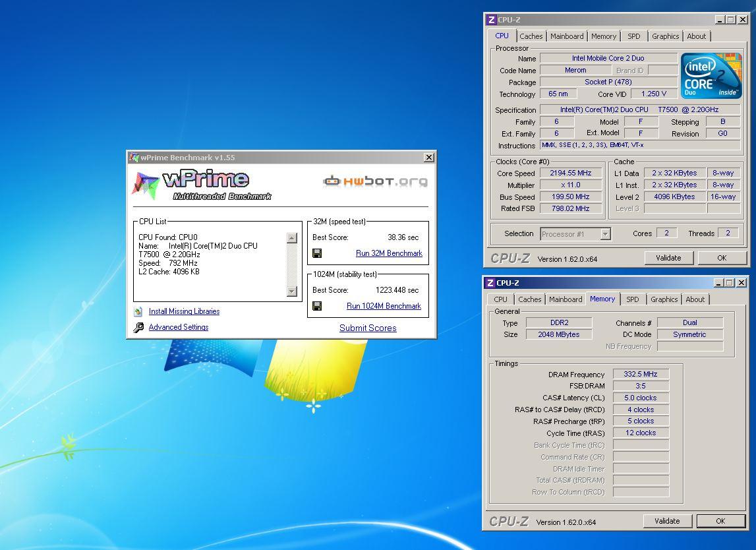The height and width of the screenshot is (550, 756).
Task: Click the Technology 65 nm field
Action: (x=558, y=94)
